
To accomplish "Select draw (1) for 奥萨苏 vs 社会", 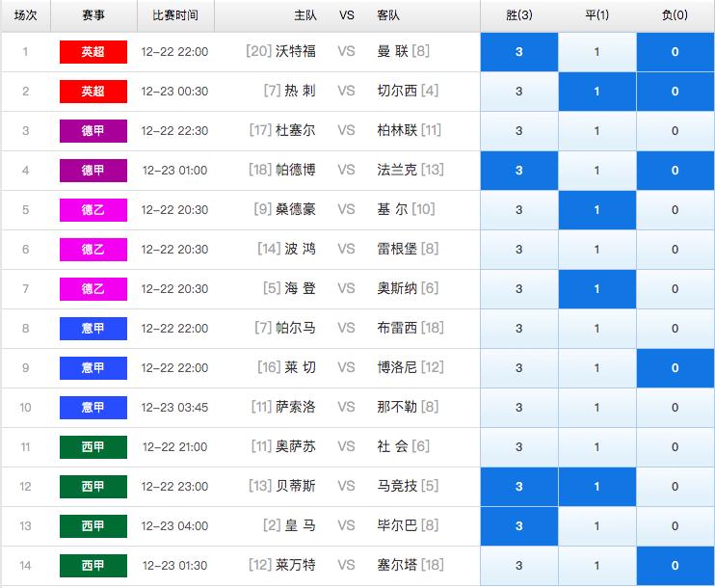I will coord(596,447).
